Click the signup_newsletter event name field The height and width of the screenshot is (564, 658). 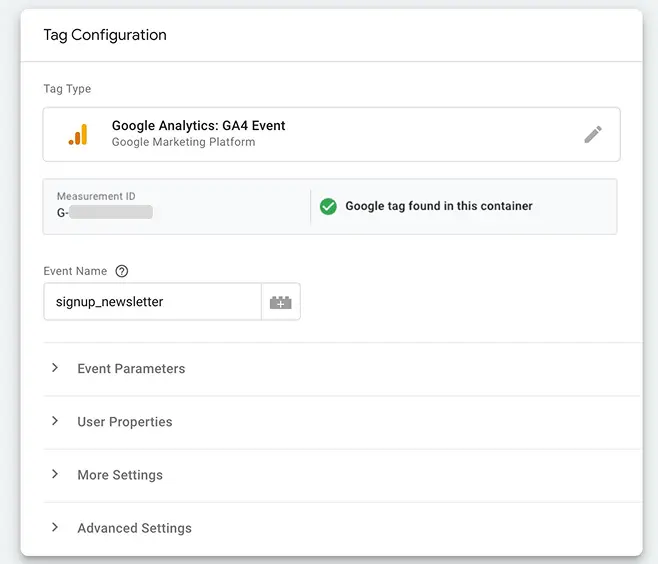pos(153,302)
